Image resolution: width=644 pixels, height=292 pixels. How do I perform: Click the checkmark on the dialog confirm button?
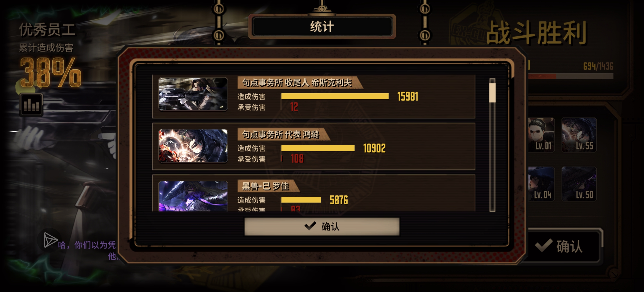310,226
